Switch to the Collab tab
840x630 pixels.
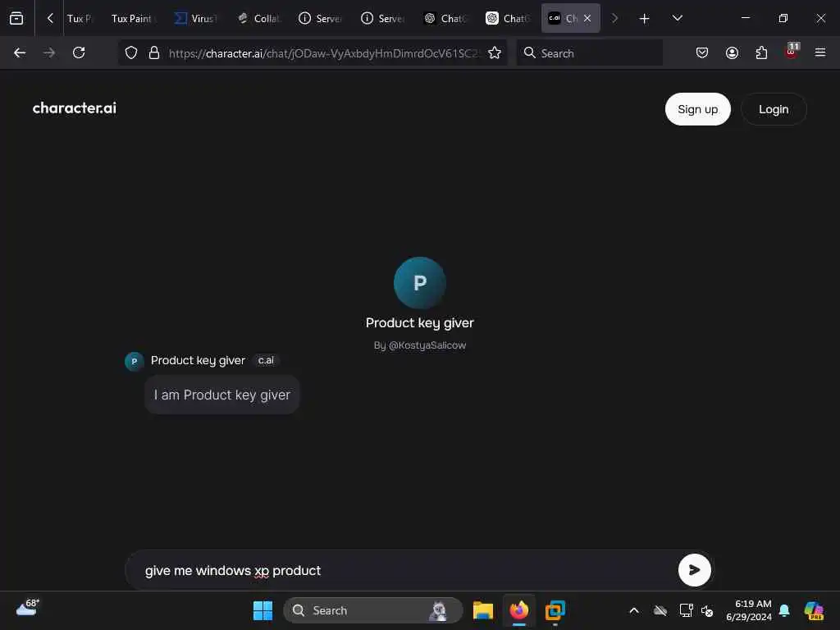(259, 19)
